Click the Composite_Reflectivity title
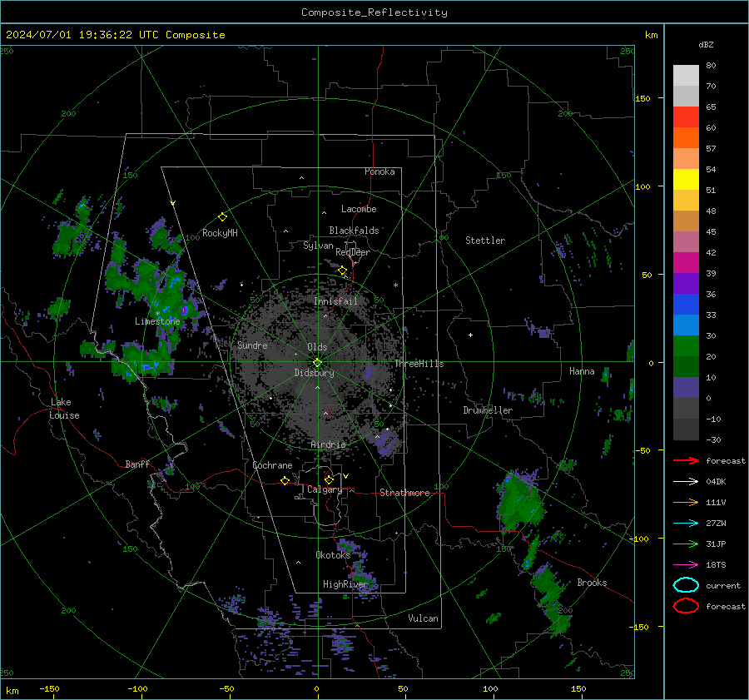Screen dimensions: 749x700 374,12
